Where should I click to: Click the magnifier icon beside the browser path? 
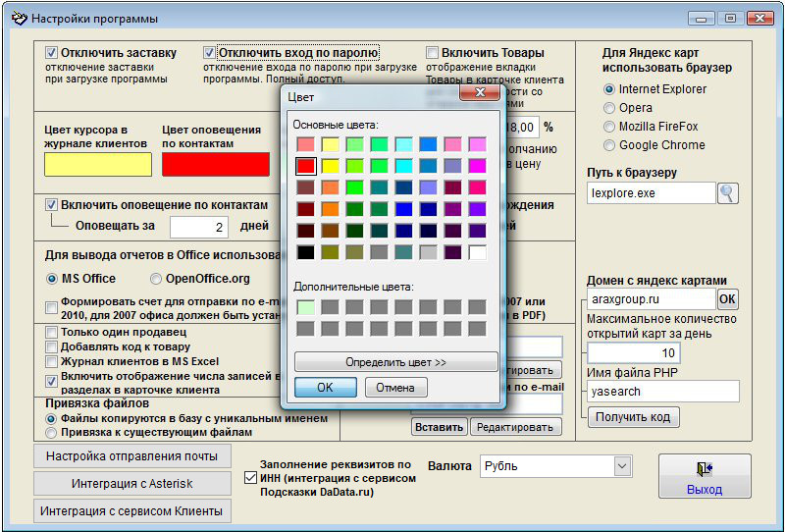pos(727,193)
